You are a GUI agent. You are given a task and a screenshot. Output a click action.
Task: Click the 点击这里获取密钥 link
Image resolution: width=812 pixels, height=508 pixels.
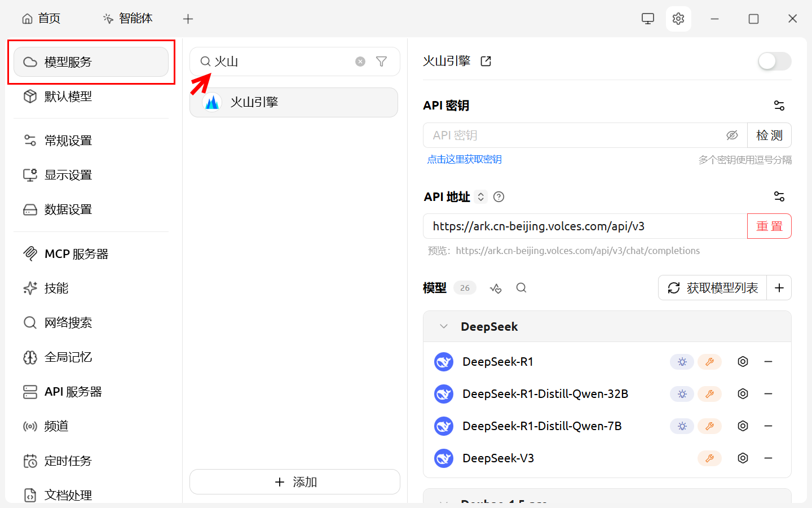(464, 160)
